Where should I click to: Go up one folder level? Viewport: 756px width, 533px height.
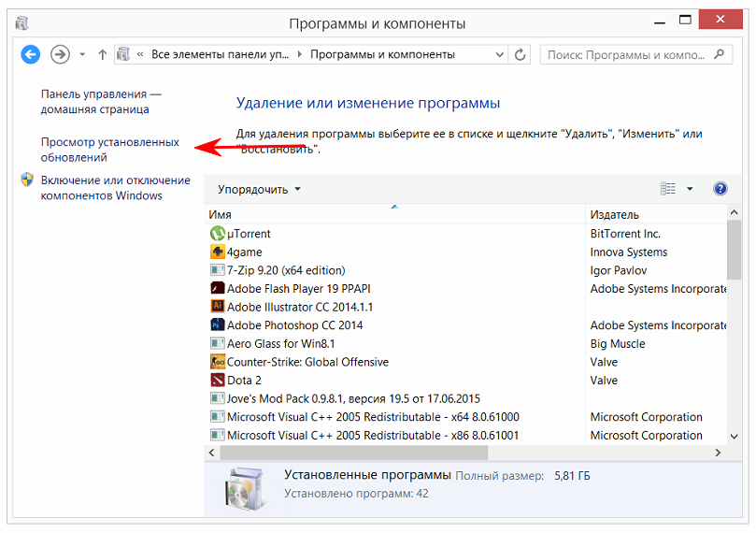click(102, 55)
